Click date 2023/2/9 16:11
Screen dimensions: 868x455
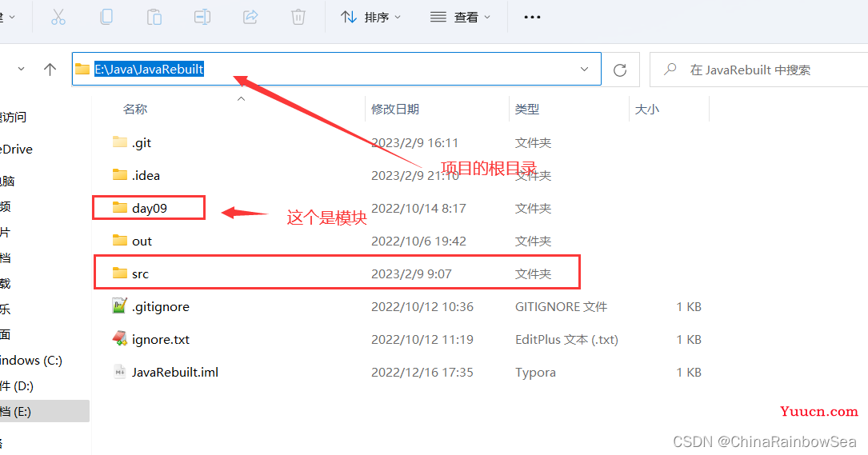414,143
